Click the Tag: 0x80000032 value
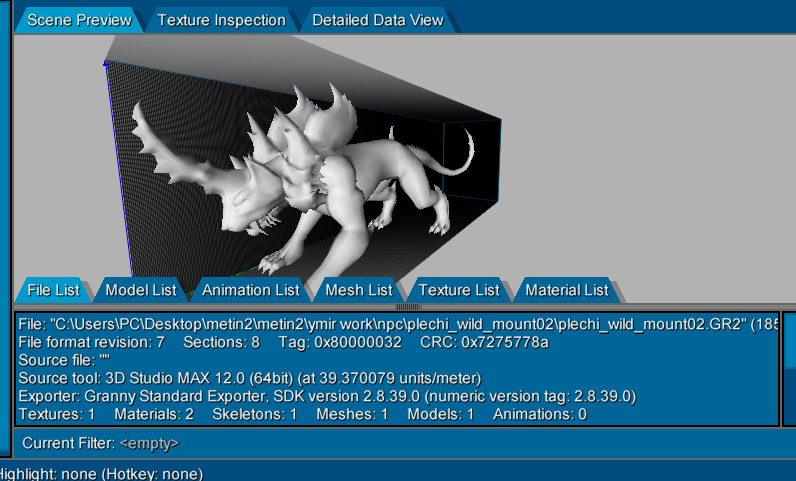 (x=340, y=342)
